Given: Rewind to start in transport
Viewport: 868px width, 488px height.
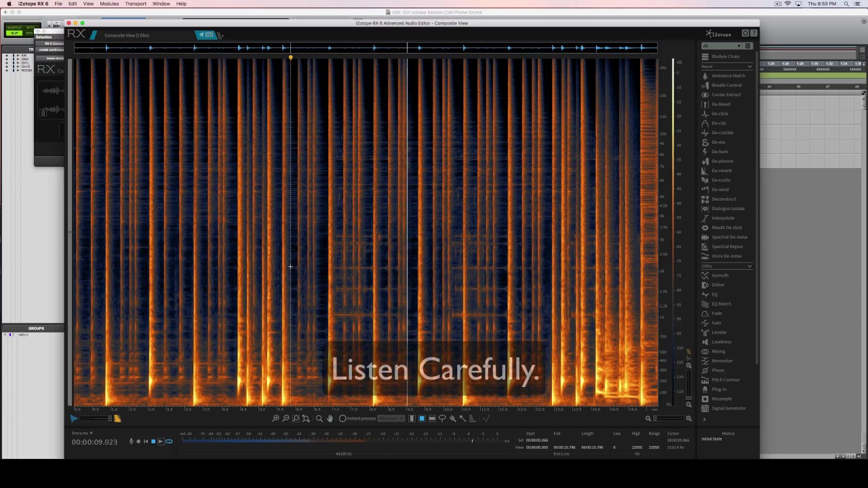Looking at the screenshot, I should point(146,442).
